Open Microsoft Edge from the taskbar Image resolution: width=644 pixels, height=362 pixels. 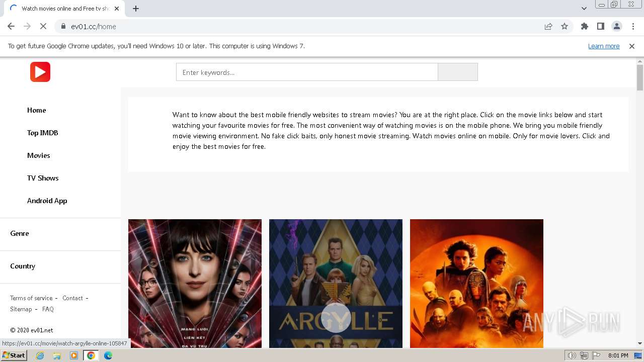click(x=108, y=355)
